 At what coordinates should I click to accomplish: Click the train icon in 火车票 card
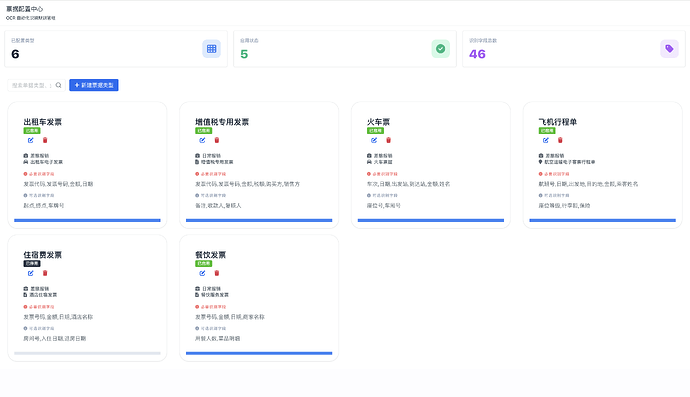(x=369, y=162)
